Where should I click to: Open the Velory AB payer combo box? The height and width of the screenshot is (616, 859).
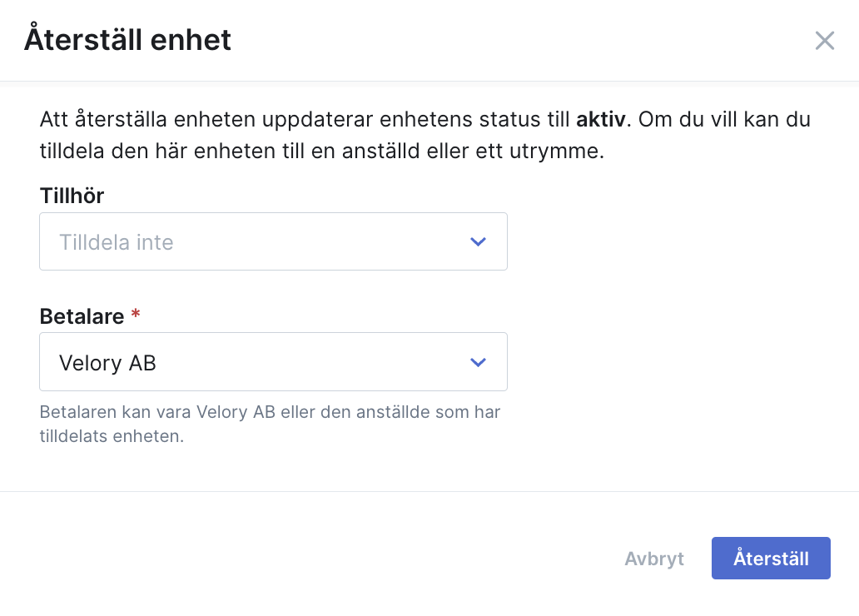click(273, 362)
